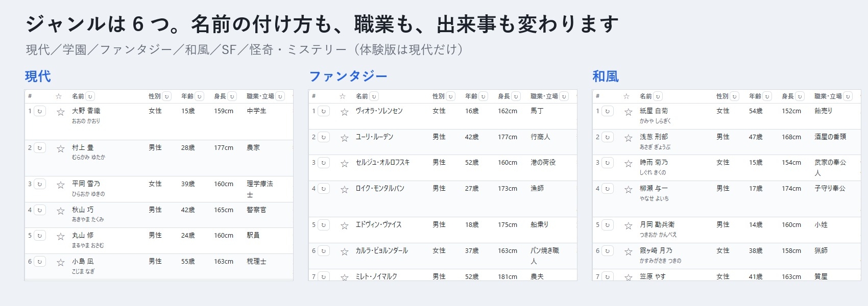Regenerate the row for 柳瀬 与一

pyautogui.click(x=608, y=189)
